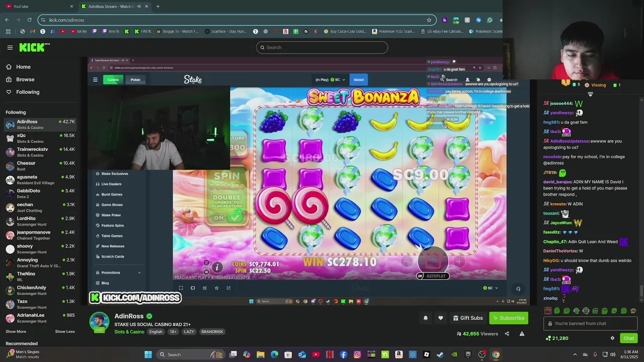This screenshot has width=644, height=362.
Task: Open the Windows Start menu
Action: pyautogui.click(x=148, y=354)
